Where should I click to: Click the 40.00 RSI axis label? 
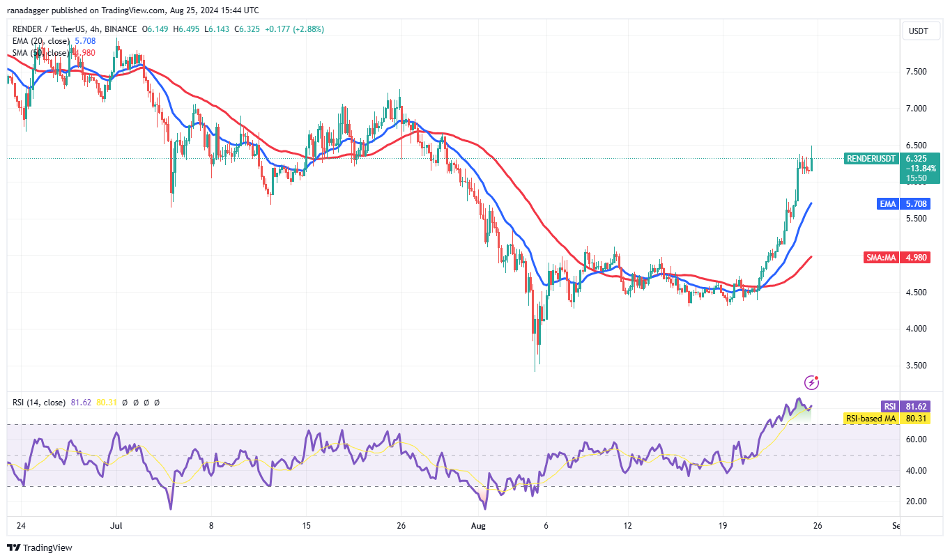(916, 471)
